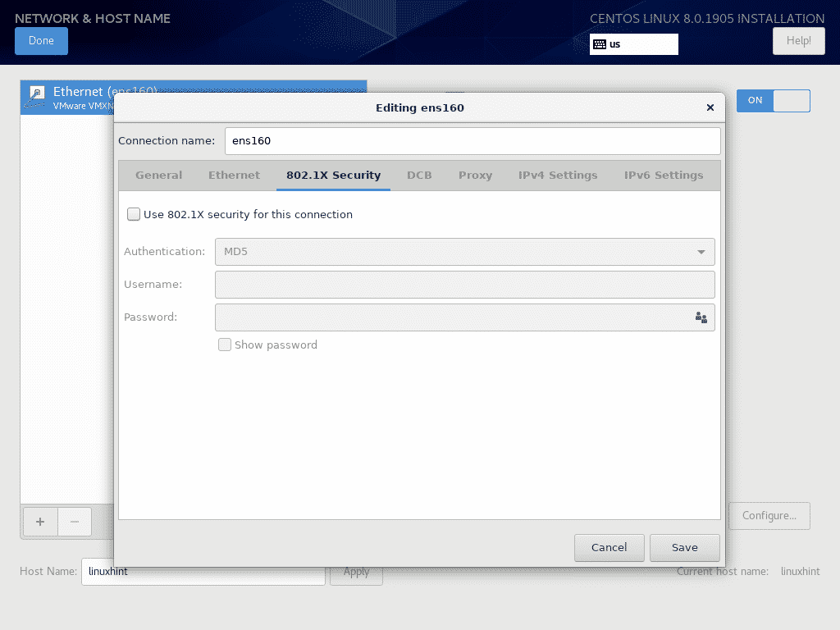This screenshot has width=840, height=630.
Task: Click the password storage options icon
Action: pos(701,317)
